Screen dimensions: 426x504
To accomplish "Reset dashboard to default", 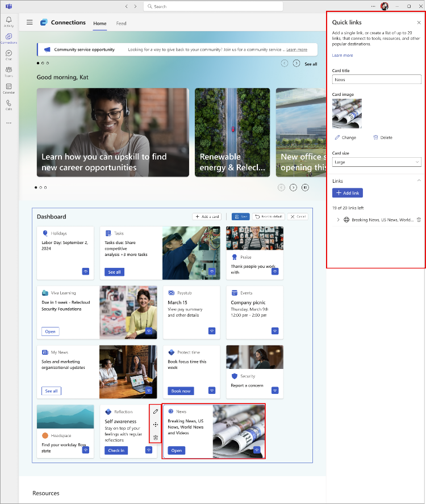I will pos(269,217).
